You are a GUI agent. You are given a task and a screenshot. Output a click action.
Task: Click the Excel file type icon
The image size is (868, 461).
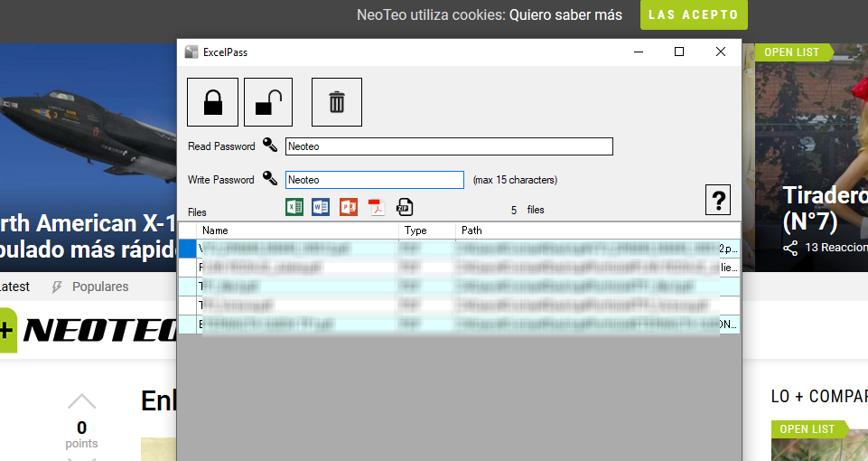click(294, 207)
